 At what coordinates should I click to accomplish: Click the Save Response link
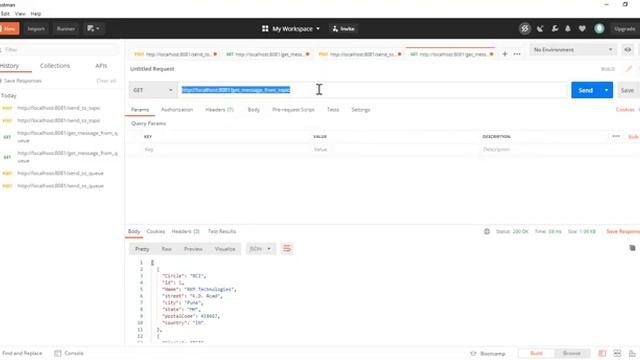[x=623, y=231]
